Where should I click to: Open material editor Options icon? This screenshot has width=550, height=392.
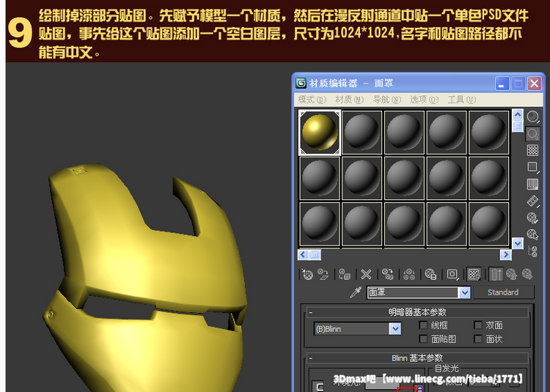click(533, 218)
